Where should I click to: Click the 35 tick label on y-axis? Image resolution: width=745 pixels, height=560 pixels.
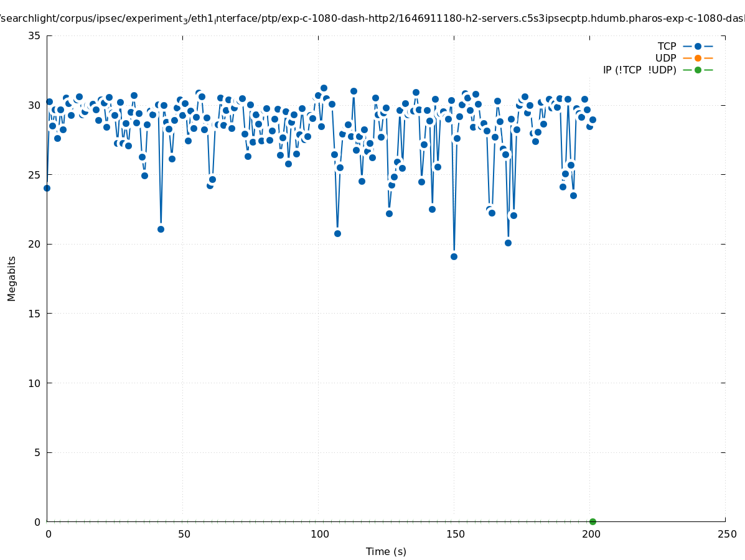tap(35, 35)
